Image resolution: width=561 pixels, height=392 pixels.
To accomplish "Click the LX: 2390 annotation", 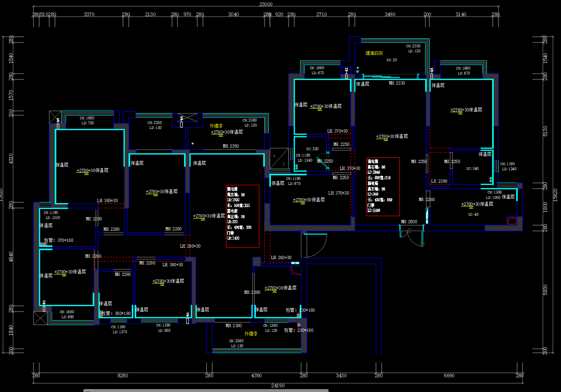I will 439,181.
